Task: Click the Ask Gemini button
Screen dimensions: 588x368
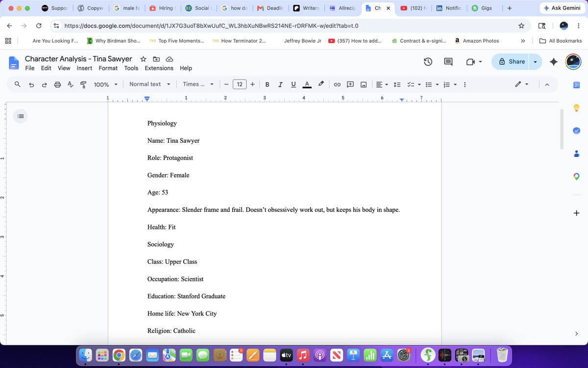Action: 562,8
